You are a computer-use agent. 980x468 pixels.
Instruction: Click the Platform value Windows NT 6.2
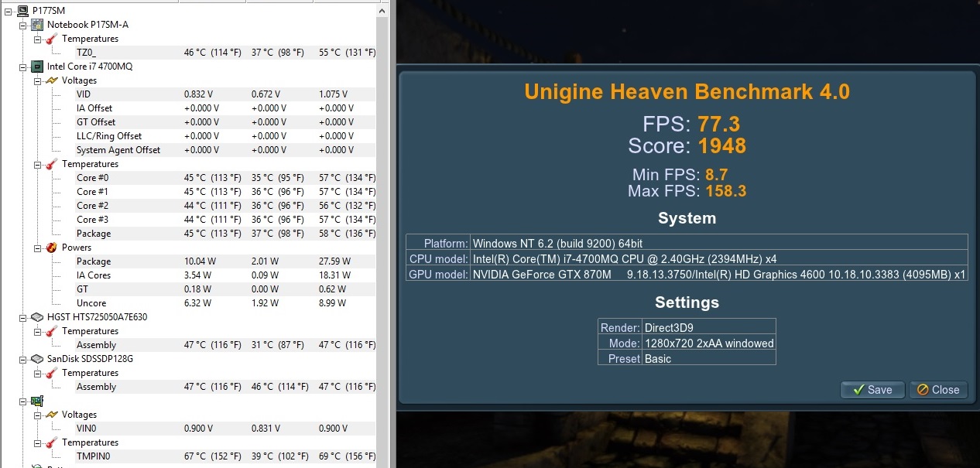pos(718,243)
